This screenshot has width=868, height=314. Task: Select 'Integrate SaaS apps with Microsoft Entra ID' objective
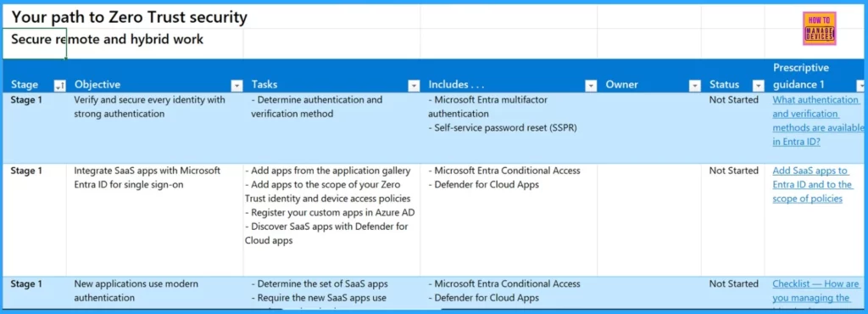pos(154,220)
